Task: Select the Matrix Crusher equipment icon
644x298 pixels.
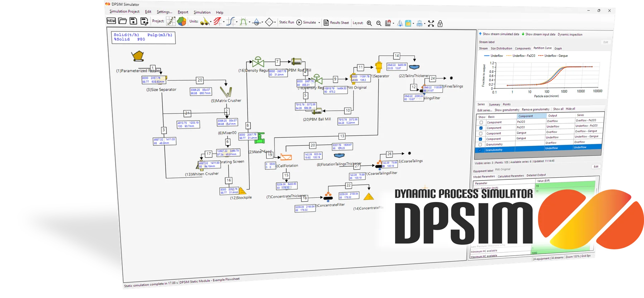Action: 226,92
